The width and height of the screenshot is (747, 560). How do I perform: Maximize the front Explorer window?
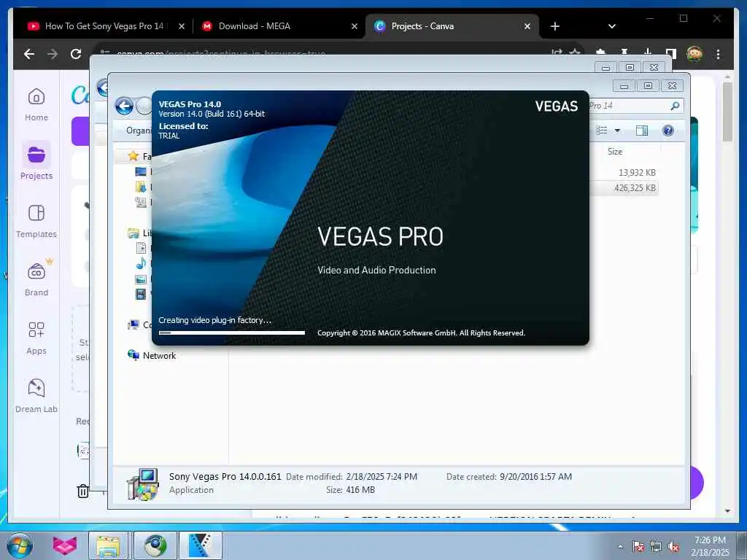pyautogui.click(x=648, y=86)
